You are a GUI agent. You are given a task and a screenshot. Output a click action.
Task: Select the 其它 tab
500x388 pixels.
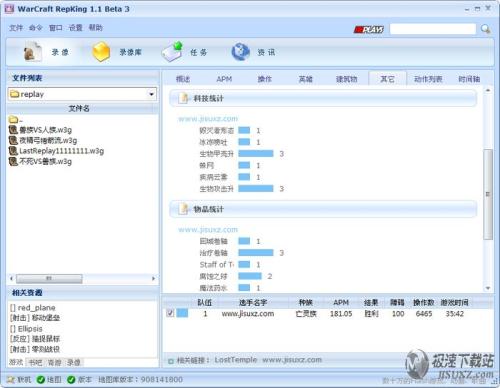point(387,79)
